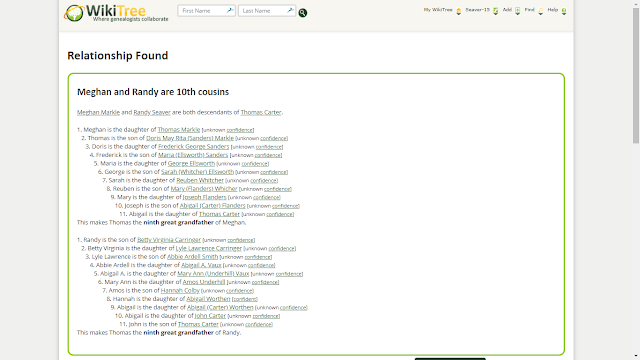This screenshot has height=360, width=640.
Task: Click confidence link after Betty Virginia Carringer
Action: point(240,240)
